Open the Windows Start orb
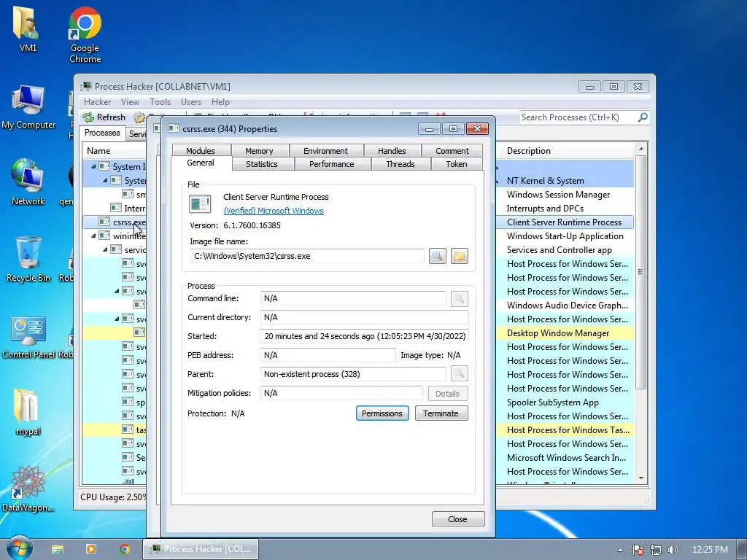 coord(19,548)
